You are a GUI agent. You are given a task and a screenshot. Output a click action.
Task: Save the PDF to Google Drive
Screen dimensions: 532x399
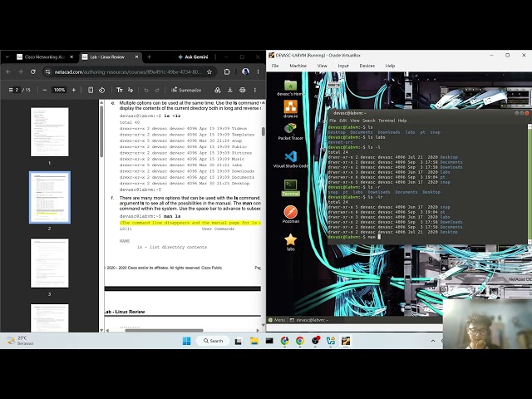[x=218, y=90]
